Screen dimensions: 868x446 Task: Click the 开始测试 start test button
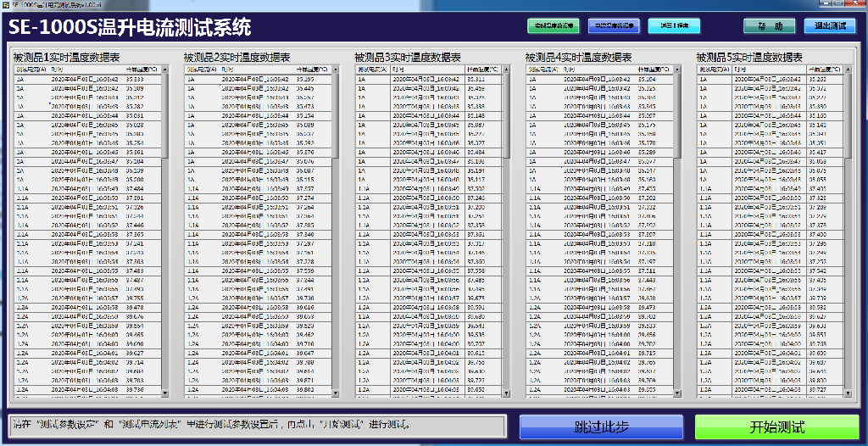tap(777, 427)
